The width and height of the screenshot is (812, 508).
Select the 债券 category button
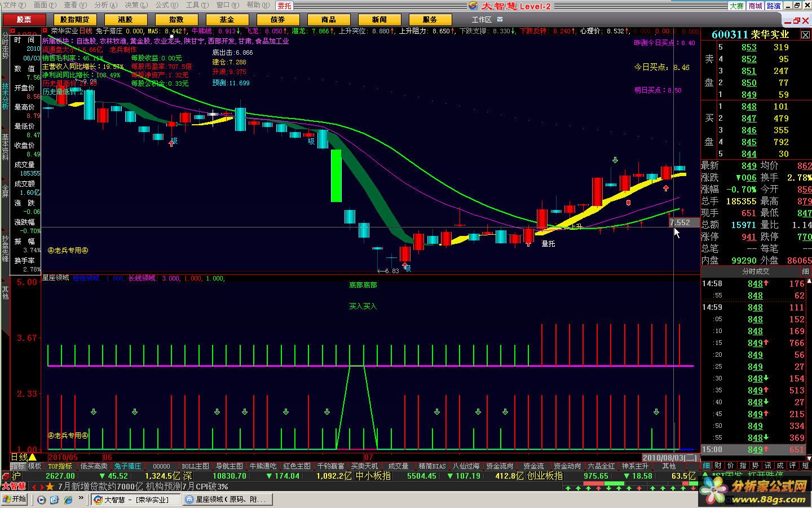coord(277,20)
